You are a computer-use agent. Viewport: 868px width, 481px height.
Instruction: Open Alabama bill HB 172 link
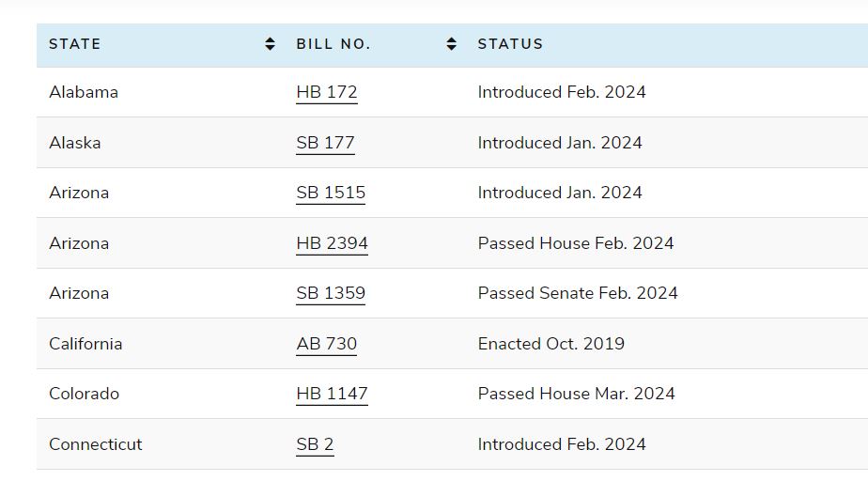pyautogui.click(x=327, y=92)
